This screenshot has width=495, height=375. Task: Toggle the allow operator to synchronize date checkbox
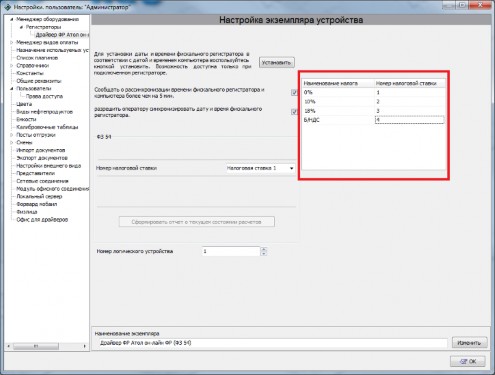click(x=294, y=112)
